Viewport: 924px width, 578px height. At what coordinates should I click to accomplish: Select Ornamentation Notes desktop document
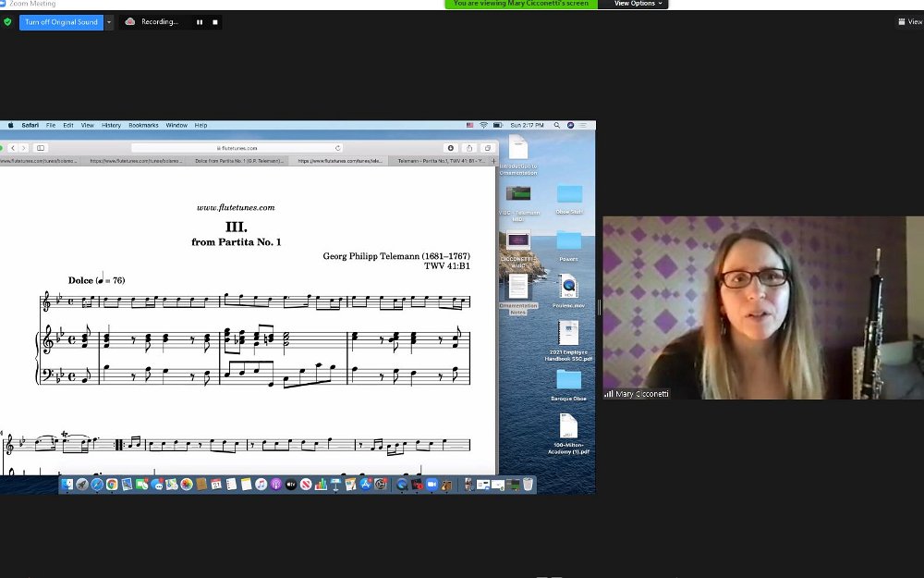click(518, 295)
